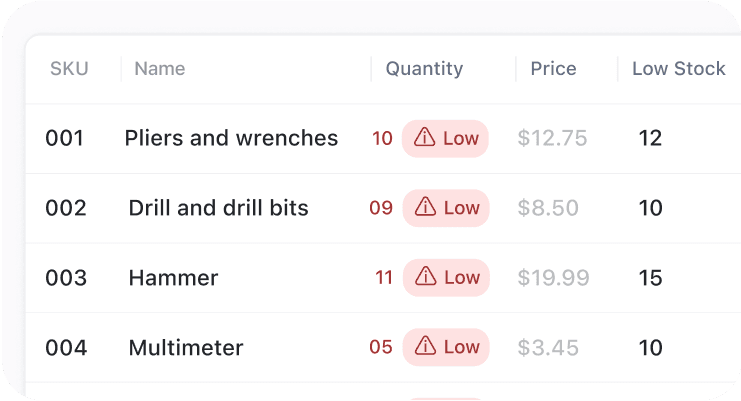Sort by Name column header

click(160, 69)
